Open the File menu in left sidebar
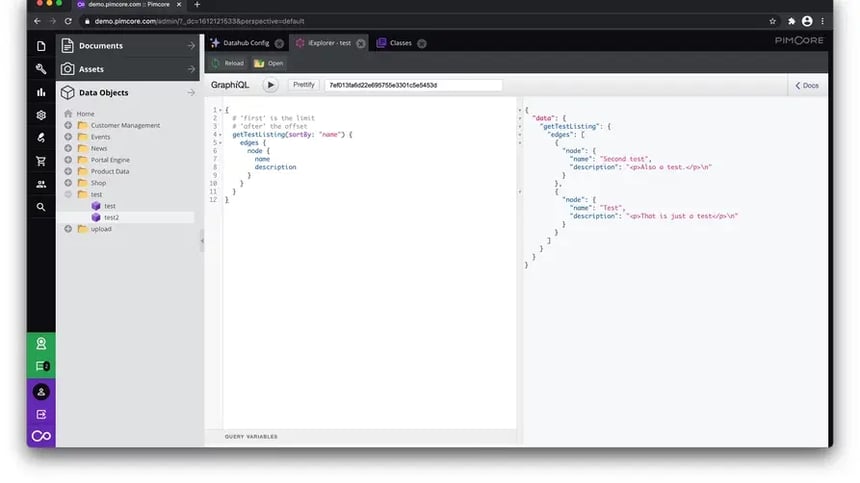 pos(41,46)
